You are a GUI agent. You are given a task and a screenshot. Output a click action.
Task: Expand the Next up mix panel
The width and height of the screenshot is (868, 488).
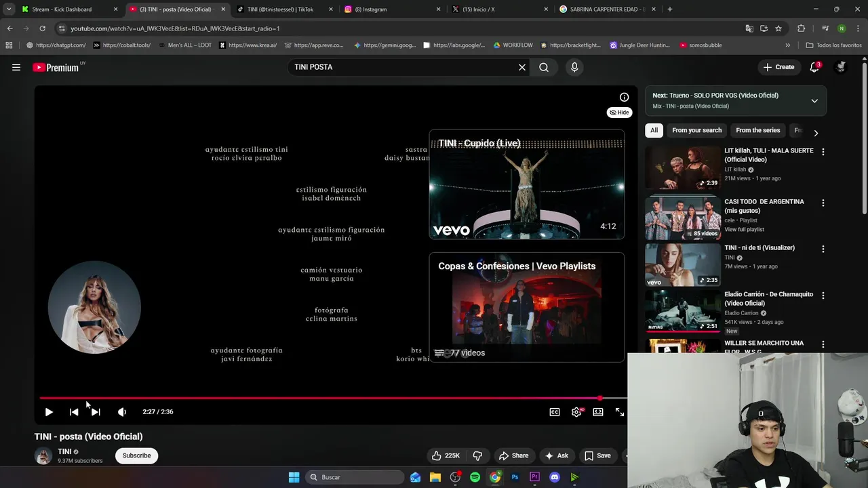(x=814, y=100)
